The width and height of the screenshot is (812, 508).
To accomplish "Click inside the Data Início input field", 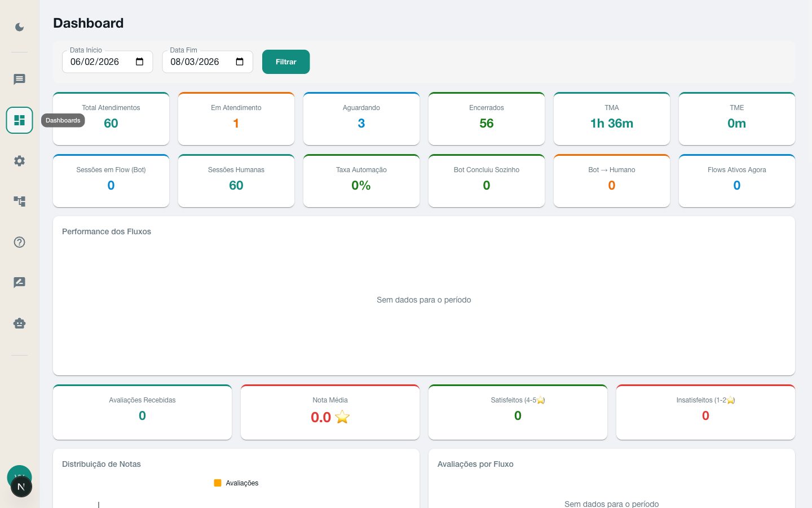I will tap(96, 62).
